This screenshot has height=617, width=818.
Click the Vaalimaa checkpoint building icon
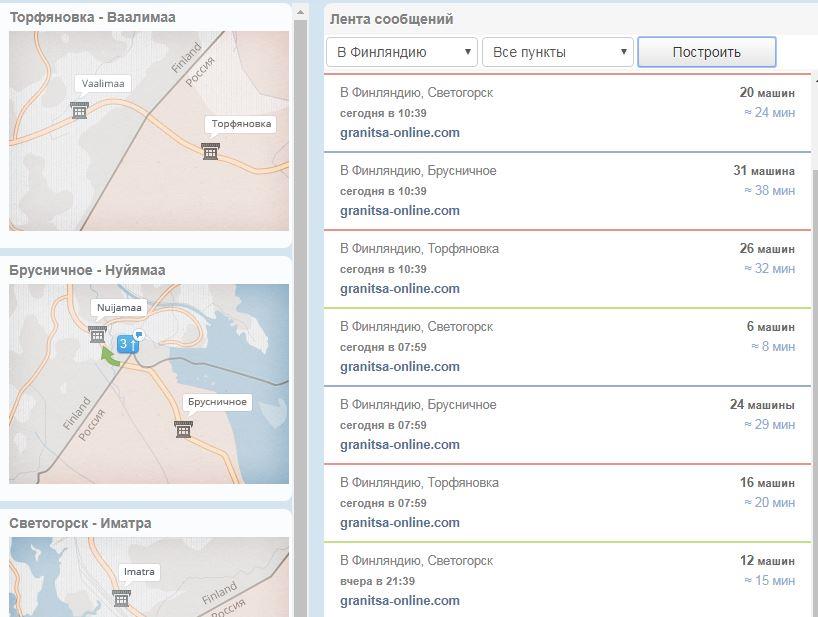pos(79,110)
